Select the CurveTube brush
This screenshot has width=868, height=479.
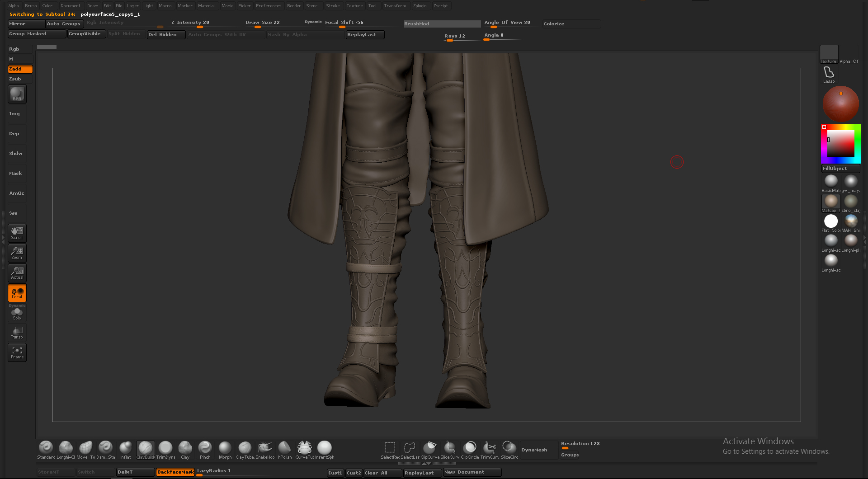(304, 450)
